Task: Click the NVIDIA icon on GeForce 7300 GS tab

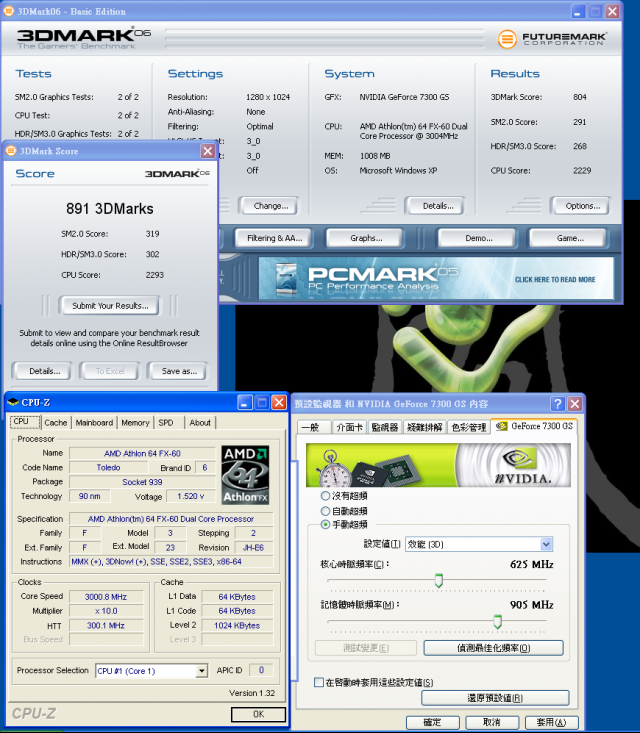Action: (x=502, y=426)
